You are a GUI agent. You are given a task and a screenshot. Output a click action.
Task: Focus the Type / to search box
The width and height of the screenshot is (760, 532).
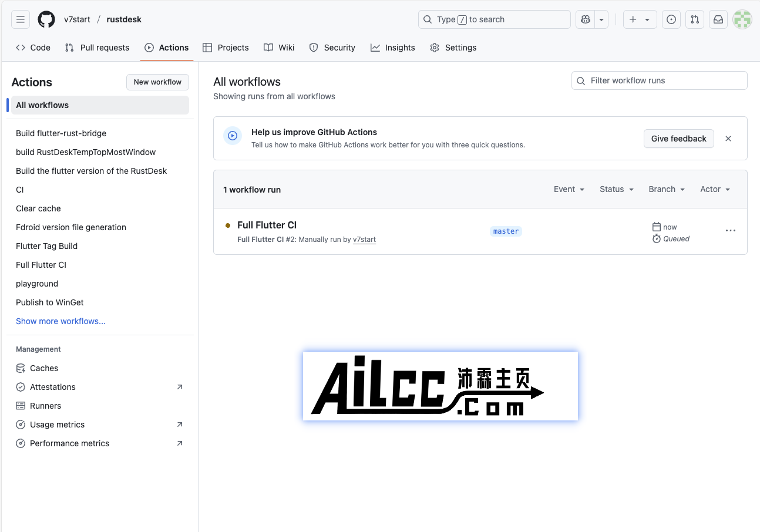coord(495,19)
